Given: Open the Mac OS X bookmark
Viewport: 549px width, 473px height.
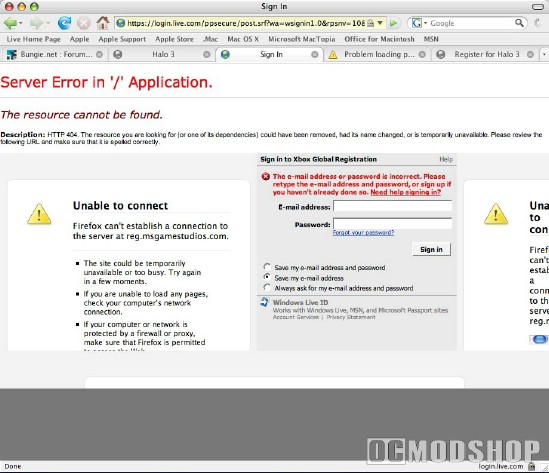Looking at the screenshot, I should [x=243, y=39].
